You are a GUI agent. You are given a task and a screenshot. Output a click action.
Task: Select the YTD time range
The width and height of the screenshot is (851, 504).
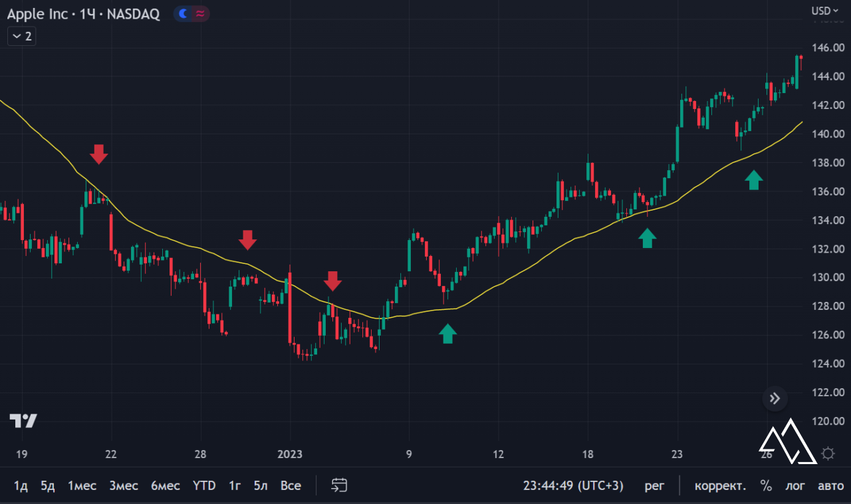[204, 485]
